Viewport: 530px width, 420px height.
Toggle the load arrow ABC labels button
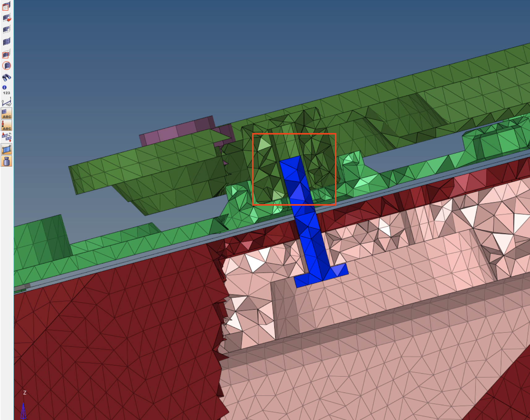click(6, 125)
